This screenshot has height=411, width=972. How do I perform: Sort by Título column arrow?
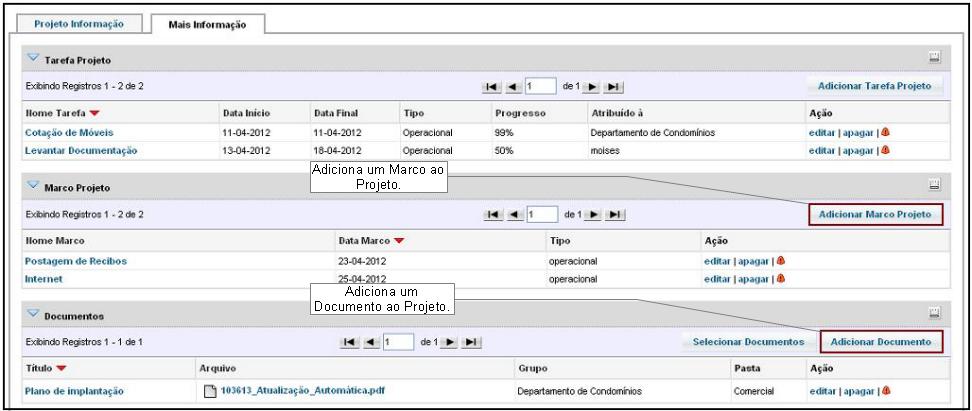click(61, 369)
